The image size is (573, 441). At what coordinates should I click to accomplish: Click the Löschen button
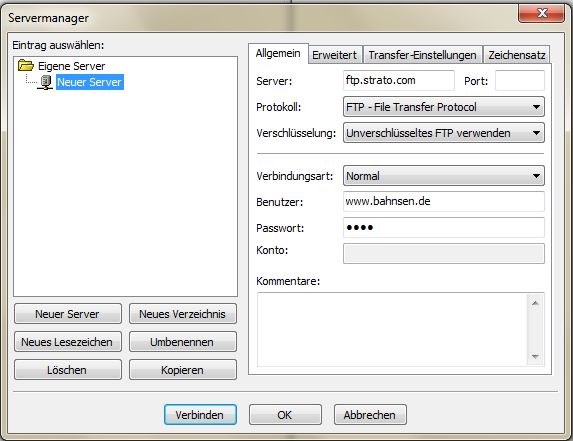click(68, 370)
